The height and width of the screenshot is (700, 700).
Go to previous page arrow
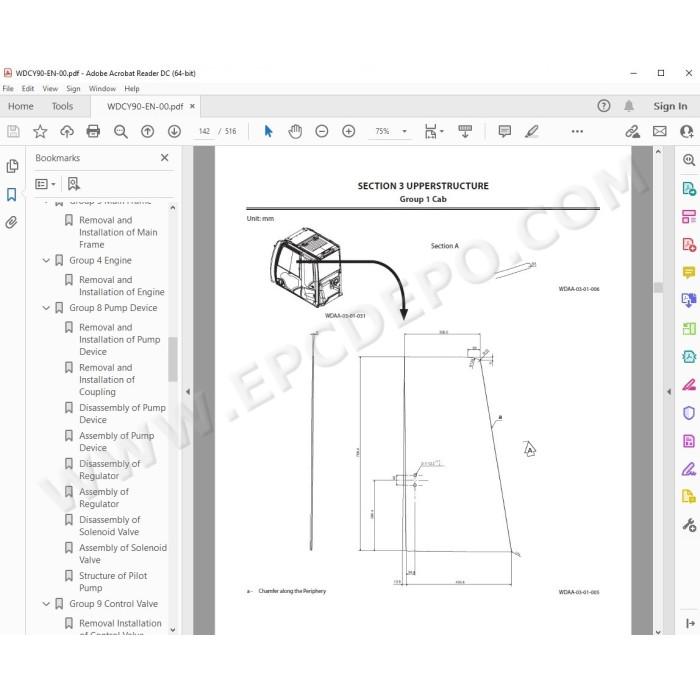(147, 131)
